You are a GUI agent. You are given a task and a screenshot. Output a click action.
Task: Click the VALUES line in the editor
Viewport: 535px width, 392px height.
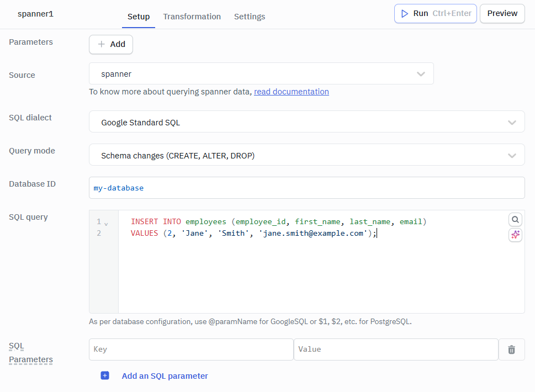click(x=253, y=234)
